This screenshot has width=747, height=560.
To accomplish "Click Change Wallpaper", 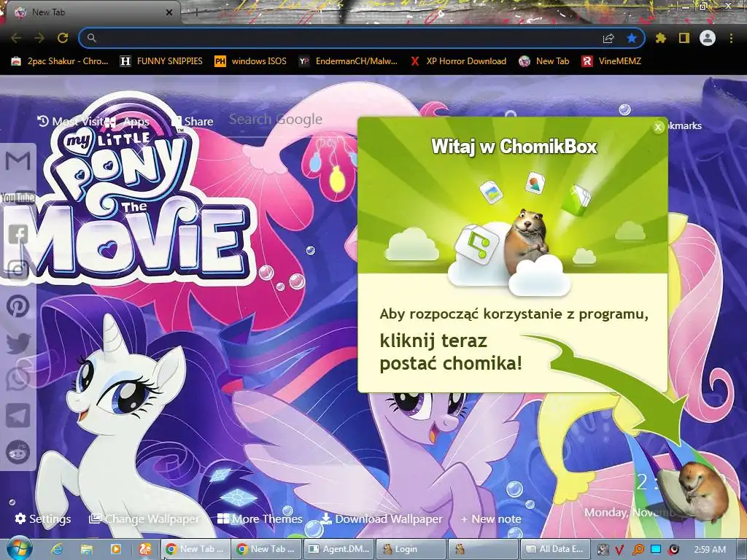I will pos(144,518).
